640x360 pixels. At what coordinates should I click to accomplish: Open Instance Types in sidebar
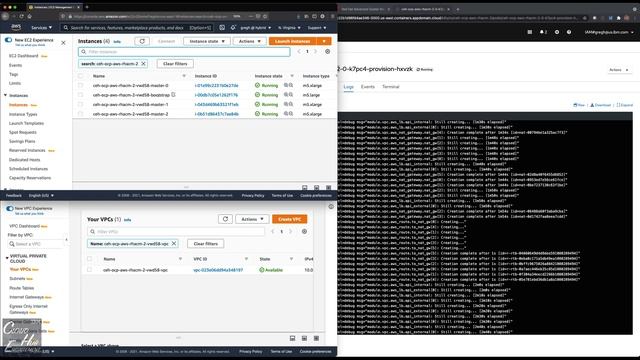tap(23, 114)
